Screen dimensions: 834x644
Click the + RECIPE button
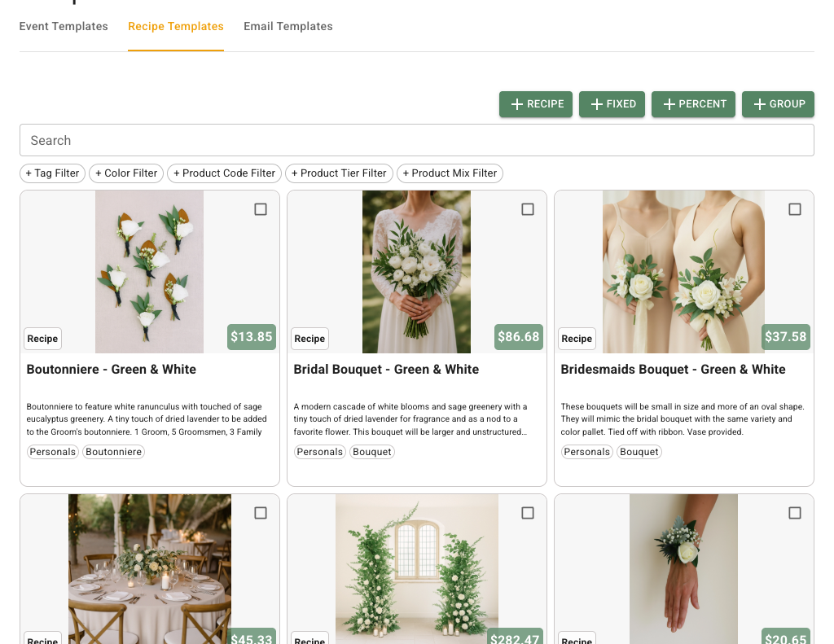pyautogui.click(x=536, y=104)
